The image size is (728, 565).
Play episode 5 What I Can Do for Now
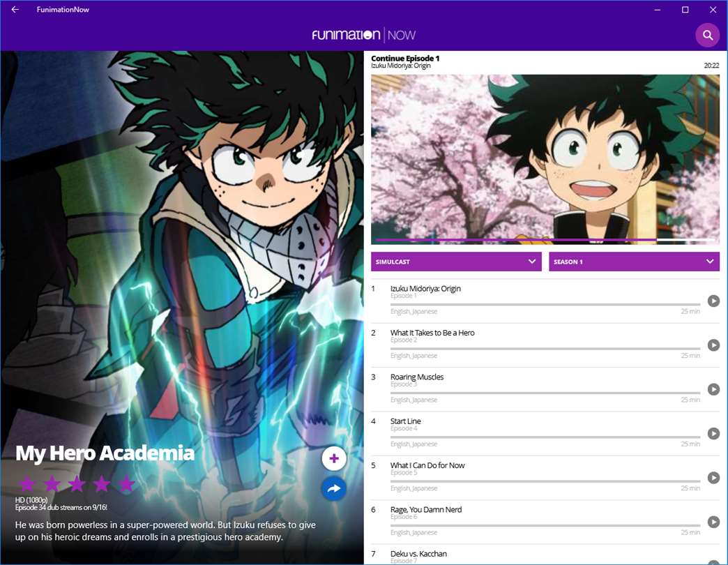[x=713, y=477]
